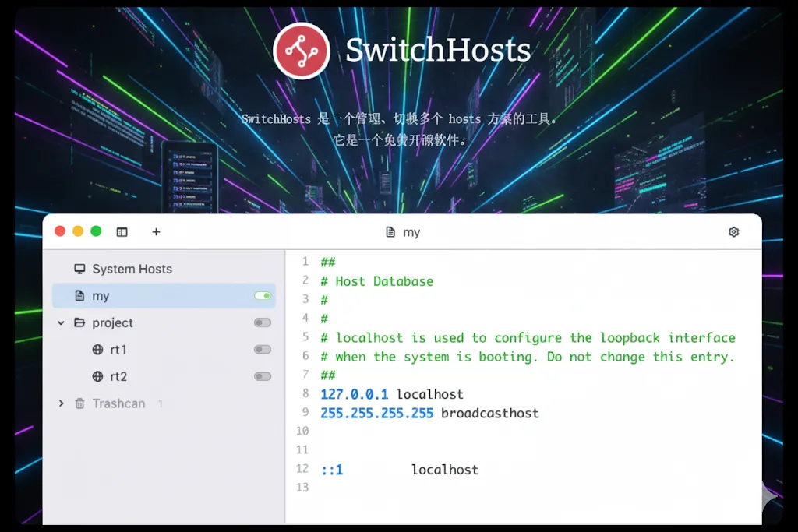
Task: Select System Hosts in the sidebar
Action: click(x=164, y=269)
